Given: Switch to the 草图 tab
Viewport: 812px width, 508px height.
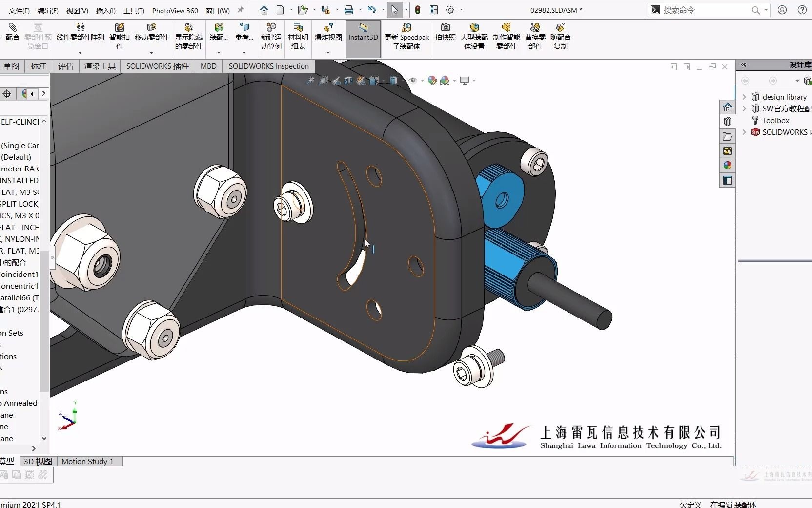Looking at the screenshot, I should coord(11,66).
